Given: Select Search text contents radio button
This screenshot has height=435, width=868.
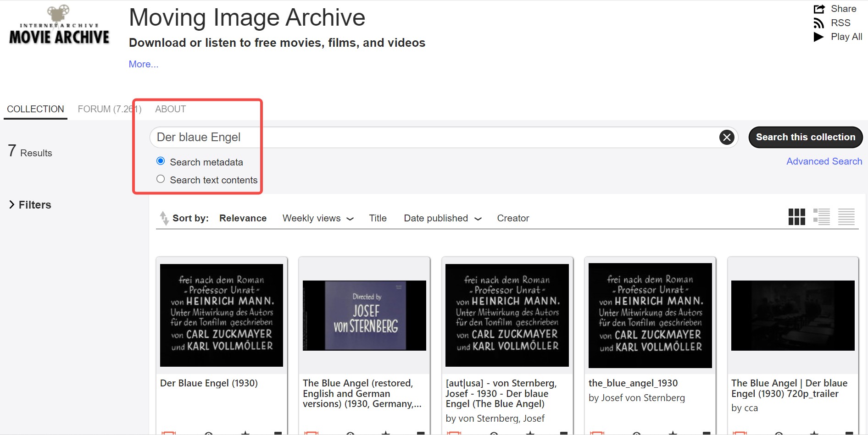Looking at the screenshot, I should [161, 179].
